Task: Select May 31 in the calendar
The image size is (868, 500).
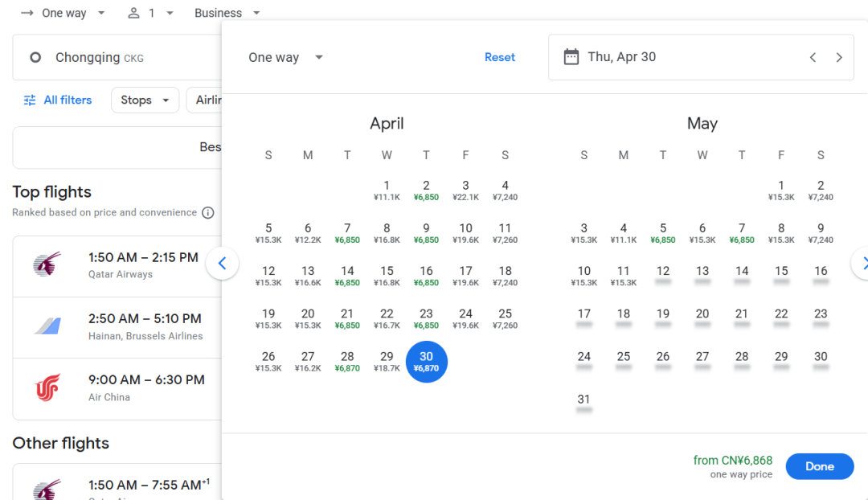Action: 584,404
